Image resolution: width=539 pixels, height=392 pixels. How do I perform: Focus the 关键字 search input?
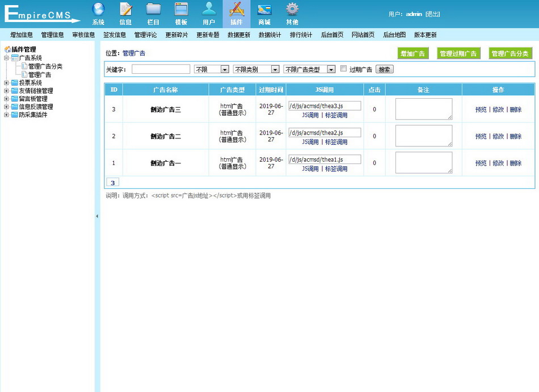[x=161, y=69]
